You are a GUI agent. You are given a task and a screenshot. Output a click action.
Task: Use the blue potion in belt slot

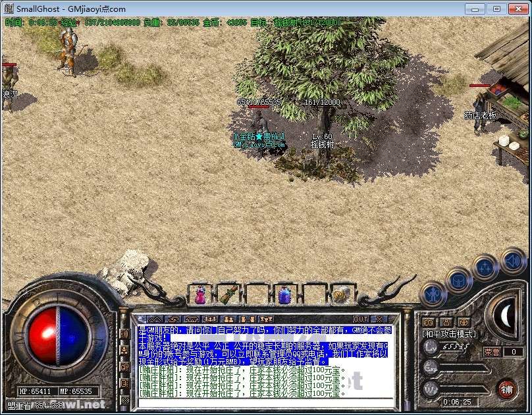284,296
